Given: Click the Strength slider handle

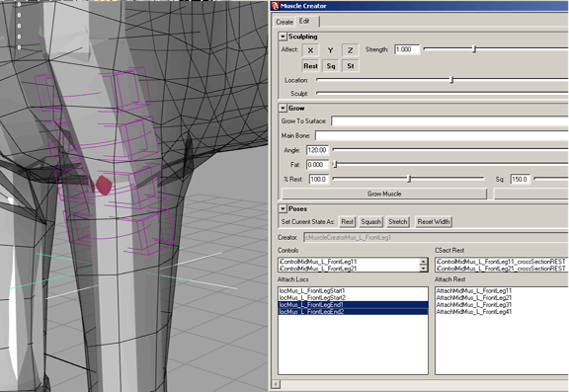Looking at the screenshot, I should [x=474, y=49].
